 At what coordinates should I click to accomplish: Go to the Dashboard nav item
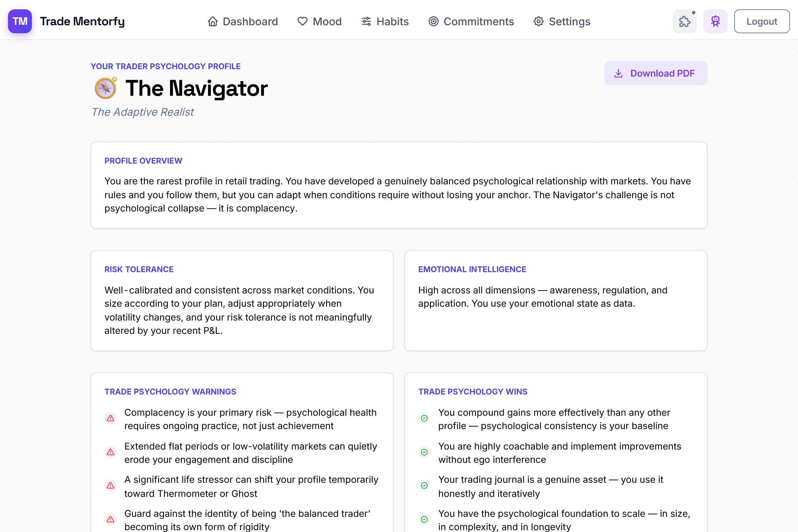(x=243, y=21)
